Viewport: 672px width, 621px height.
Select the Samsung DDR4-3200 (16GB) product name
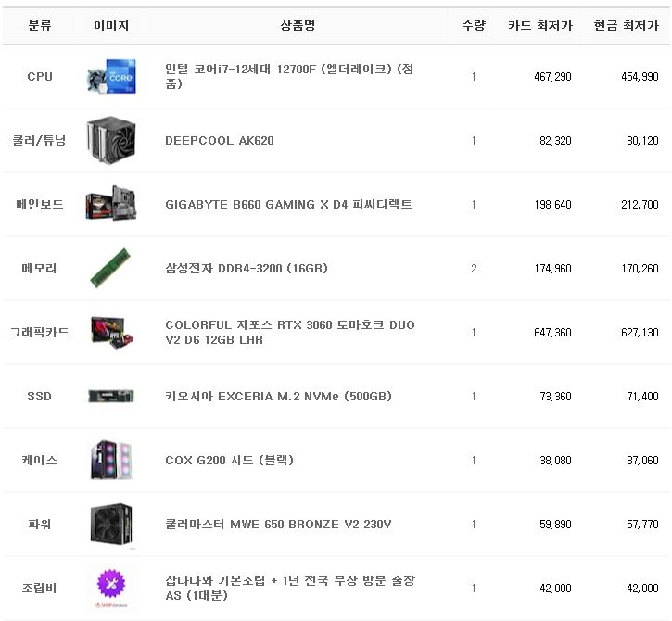(246, 269)
